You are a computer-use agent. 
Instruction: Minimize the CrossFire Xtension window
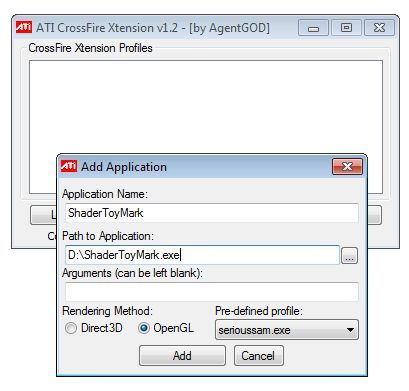pos(313,28)
